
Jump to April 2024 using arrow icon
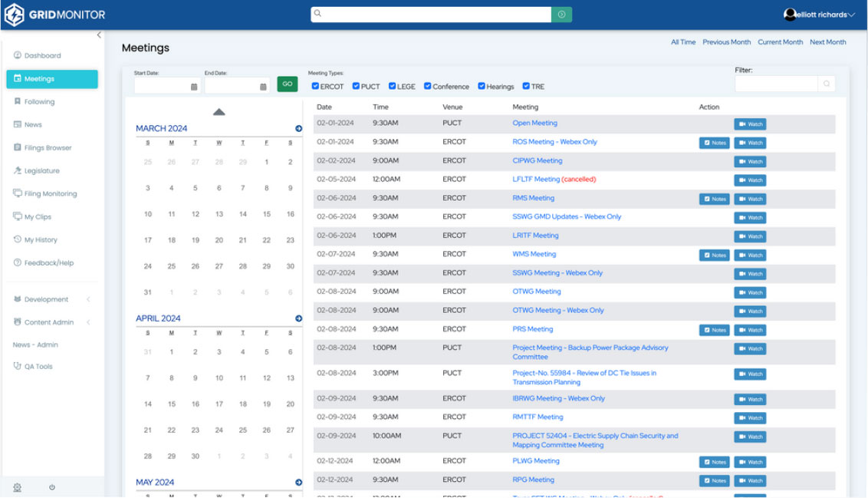coord(298,318)
